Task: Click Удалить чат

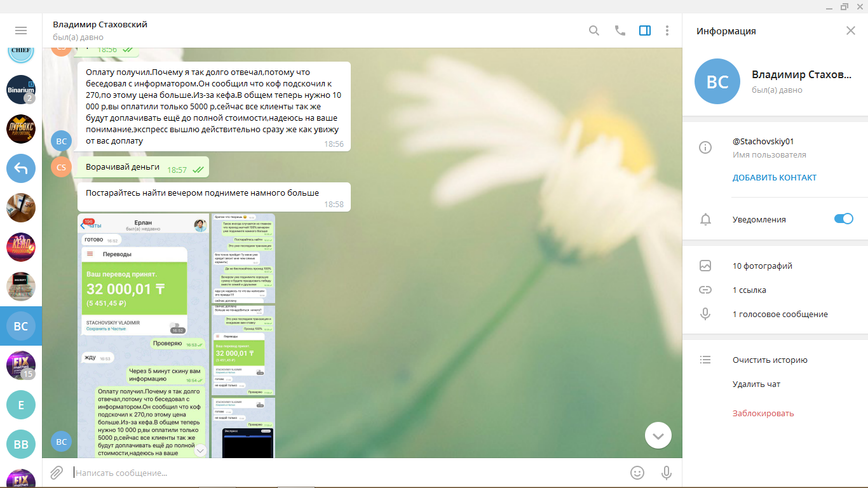Action: point(756,384)
